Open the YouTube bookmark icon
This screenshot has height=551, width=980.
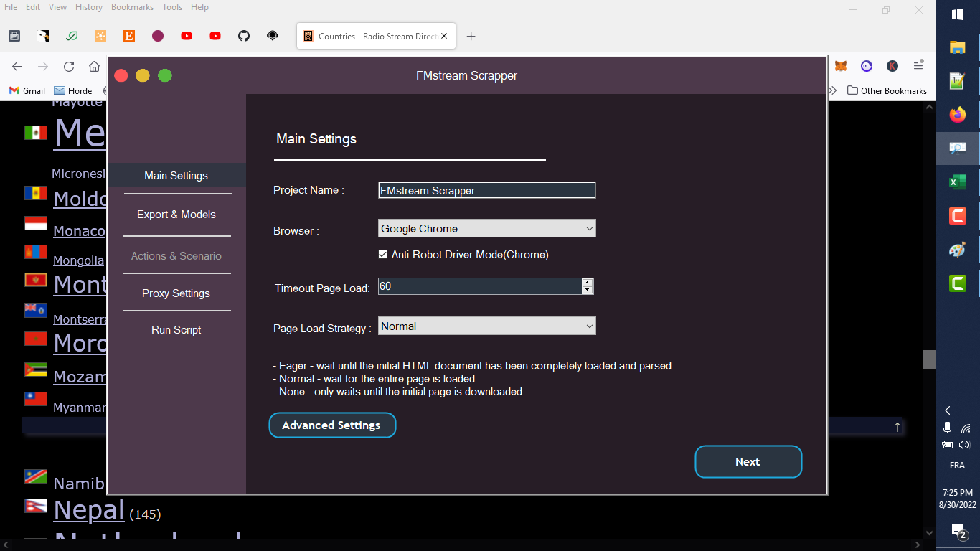[x=187, y=36]
